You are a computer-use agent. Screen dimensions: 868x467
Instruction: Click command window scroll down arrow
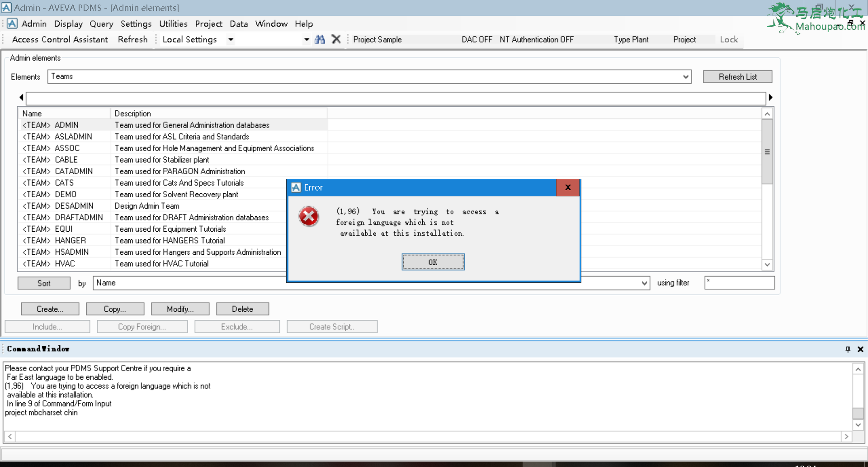point(858,425)
